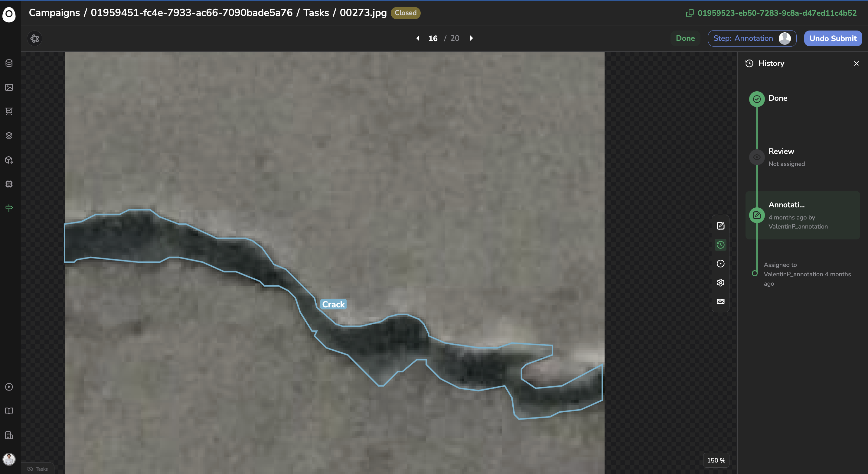Open the presentation board icon in the sidebar
Viewport: 868px width, 474px height.
pos(9,112)
